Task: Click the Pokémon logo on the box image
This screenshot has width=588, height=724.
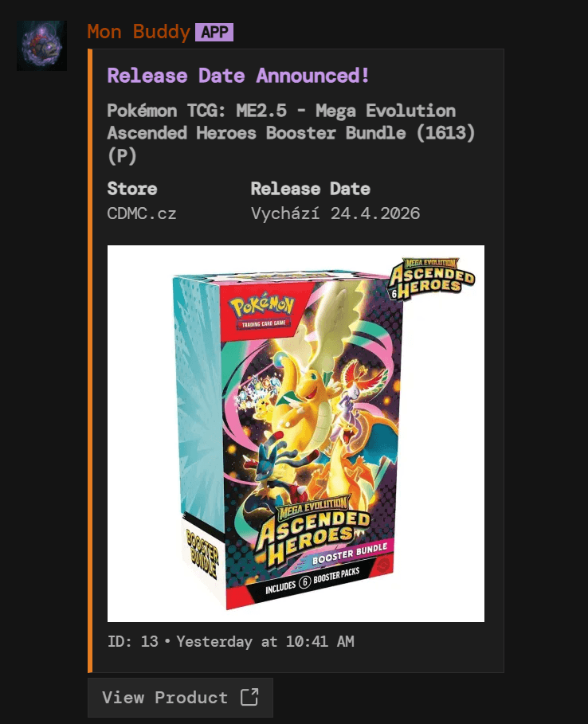Action: point(262,308)
